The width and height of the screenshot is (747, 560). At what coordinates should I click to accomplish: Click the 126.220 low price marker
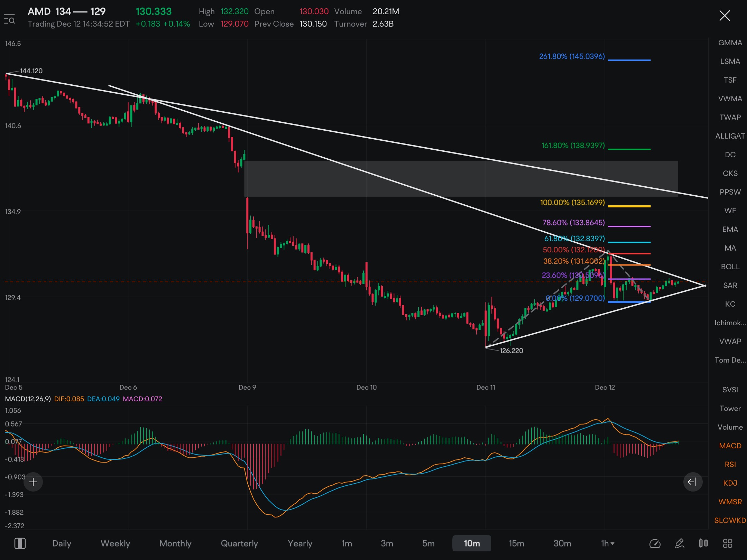[511, 351]
